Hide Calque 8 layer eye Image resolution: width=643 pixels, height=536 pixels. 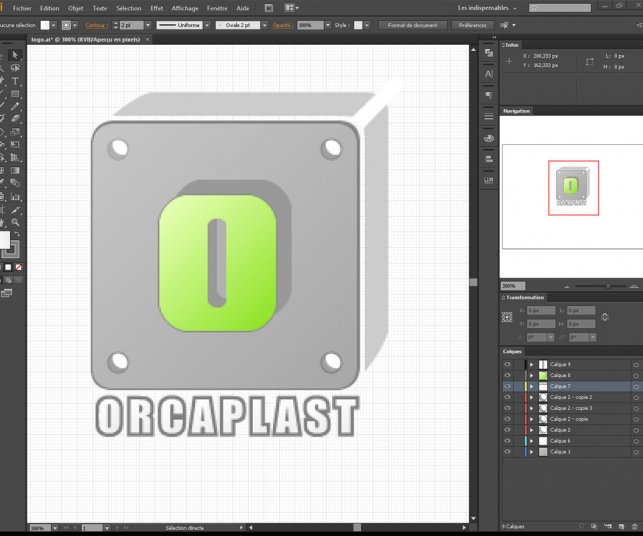pos(507,375)
